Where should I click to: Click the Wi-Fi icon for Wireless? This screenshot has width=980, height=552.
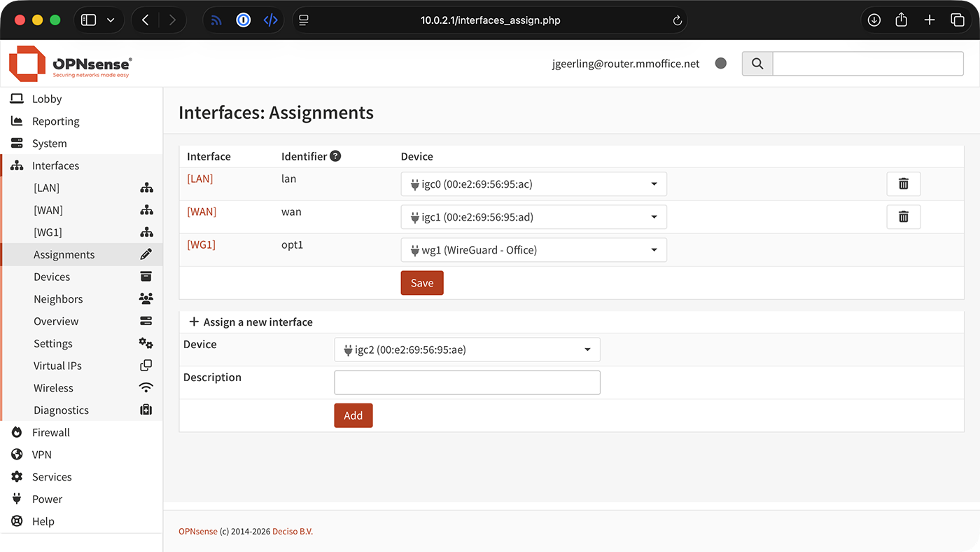point(146,388)
